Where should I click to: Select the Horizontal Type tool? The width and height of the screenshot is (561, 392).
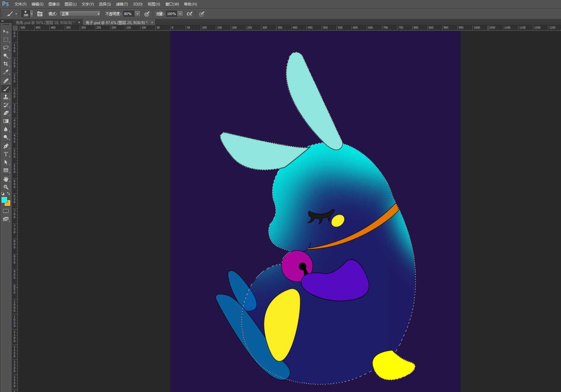coord(6,154)
